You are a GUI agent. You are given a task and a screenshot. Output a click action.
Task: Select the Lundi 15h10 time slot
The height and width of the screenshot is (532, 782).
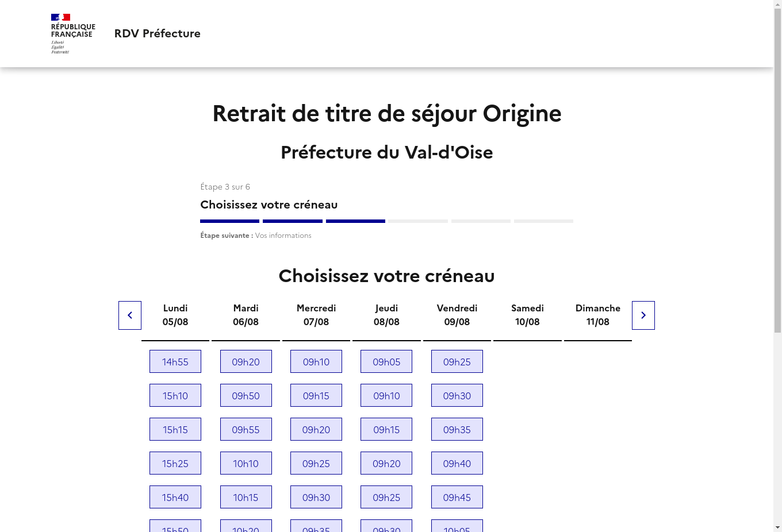pyautogui.click(x=175, y=395)
